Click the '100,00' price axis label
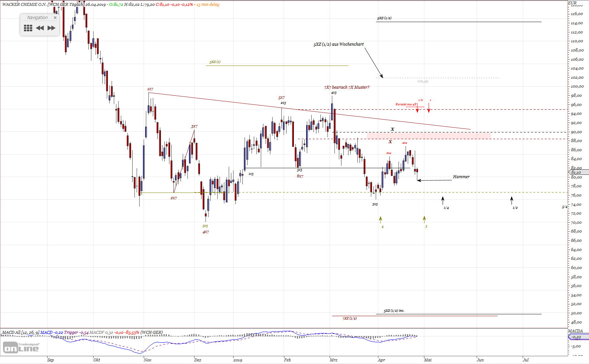589x364 pixels. [x=577, y=86]
